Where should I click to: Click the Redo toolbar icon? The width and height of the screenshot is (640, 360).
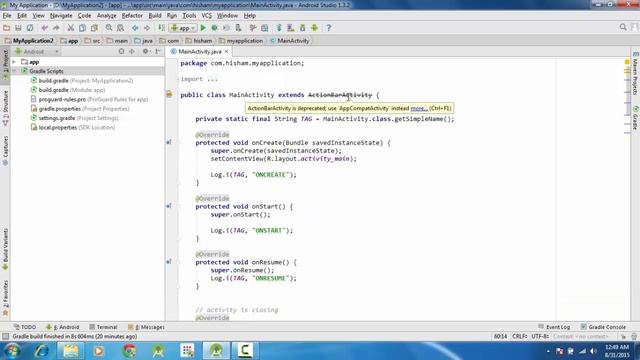(x=56, y=28)
